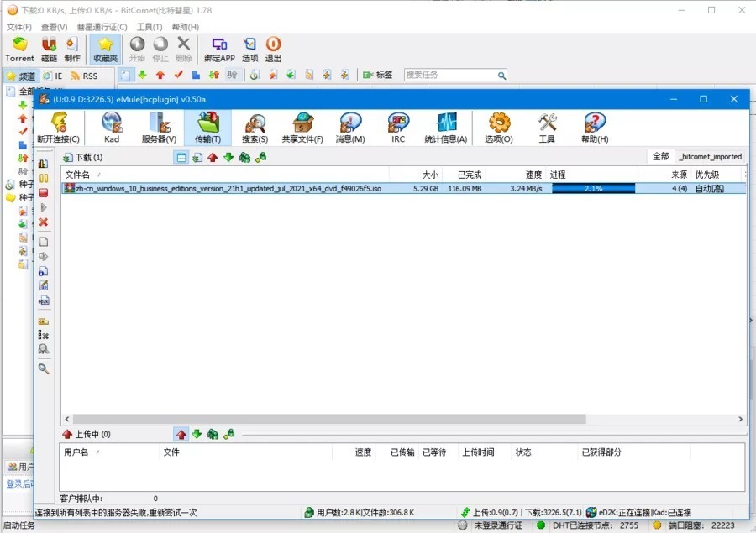
Task: Show uploading list via red arrow in 下载 toolbar
Action: click(213, 158)
